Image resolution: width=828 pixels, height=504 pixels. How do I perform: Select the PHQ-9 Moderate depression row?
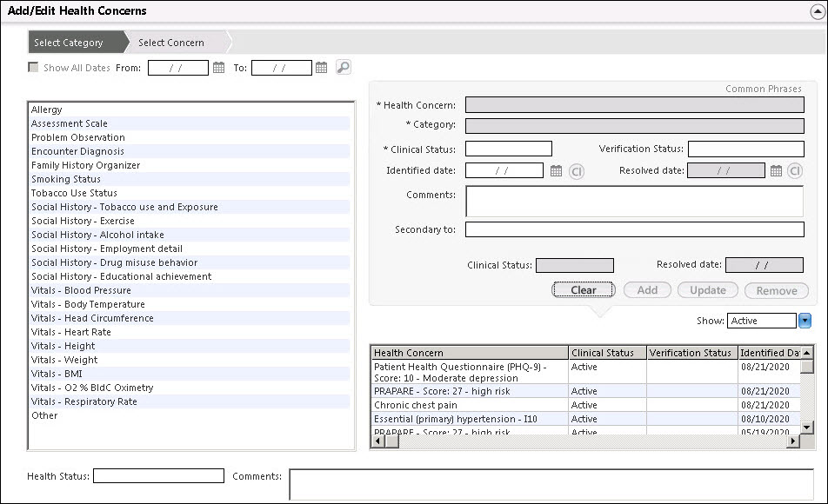pyautogui.click(x=585, y=372)
